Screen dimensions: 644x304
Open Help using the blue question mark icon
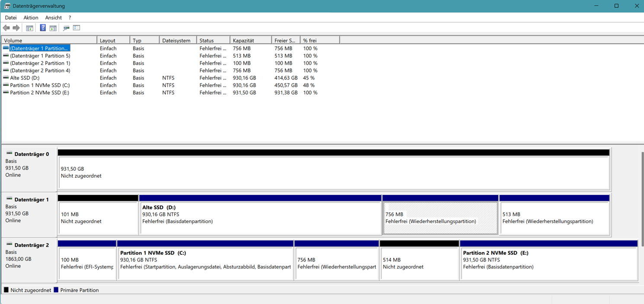click(42, 28)
